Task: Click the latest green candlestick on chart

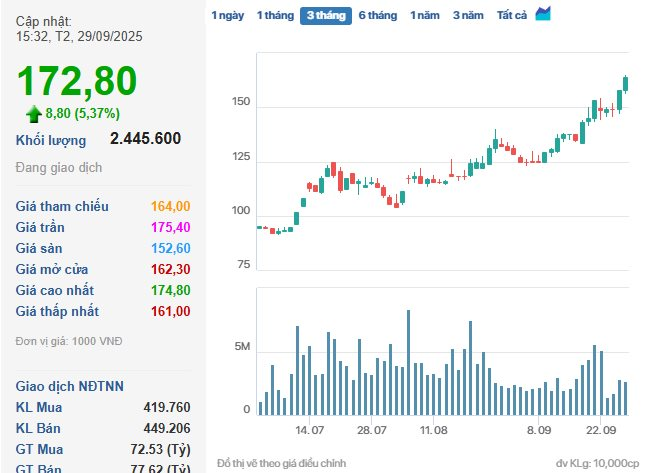Action: click(625, 84)
